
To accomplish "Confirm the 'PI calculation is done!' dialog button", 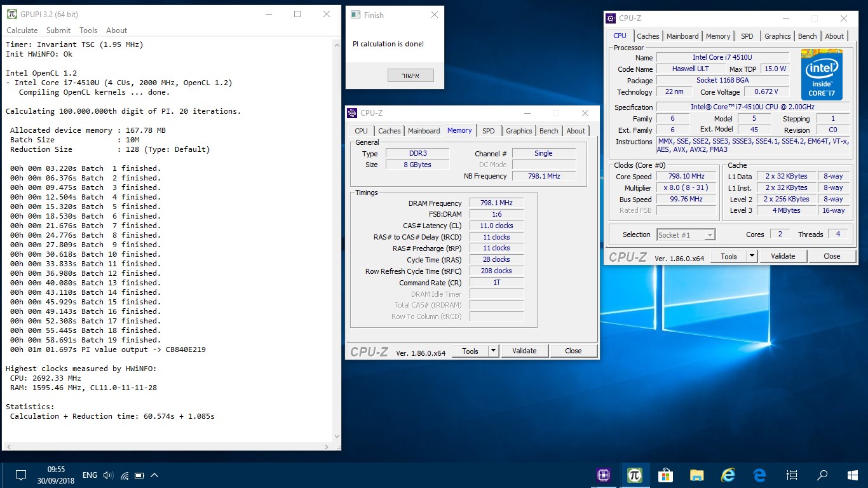I will 410,76.
